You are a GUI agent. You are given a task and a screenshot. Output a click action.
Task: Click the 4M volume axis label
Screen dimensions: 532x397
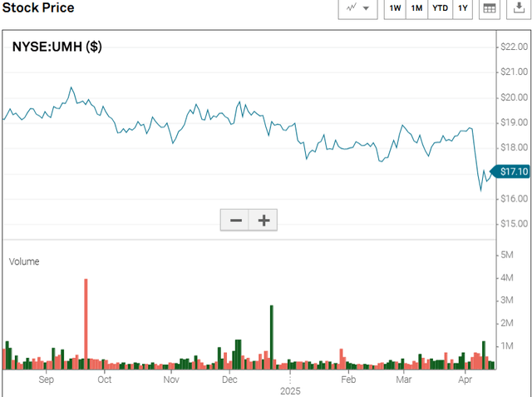click(x=507, y=278)
